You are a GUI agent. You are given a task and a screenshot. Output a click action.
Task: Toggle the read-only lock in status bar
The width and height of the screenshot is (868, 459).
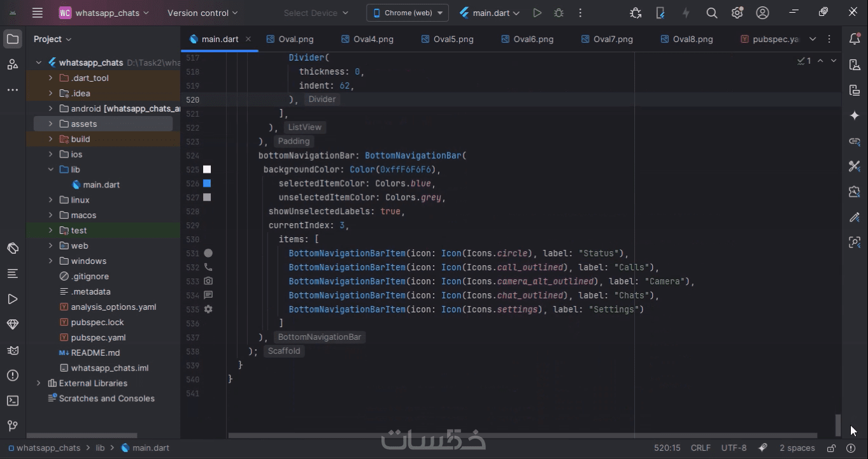[x=831, y=448]
